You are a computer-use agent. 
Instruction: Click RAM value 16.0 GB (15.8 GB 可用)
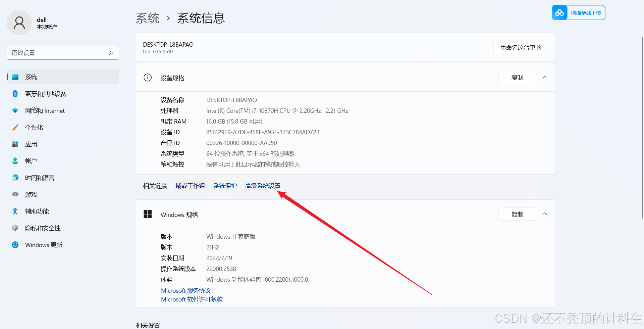point(234,121)
